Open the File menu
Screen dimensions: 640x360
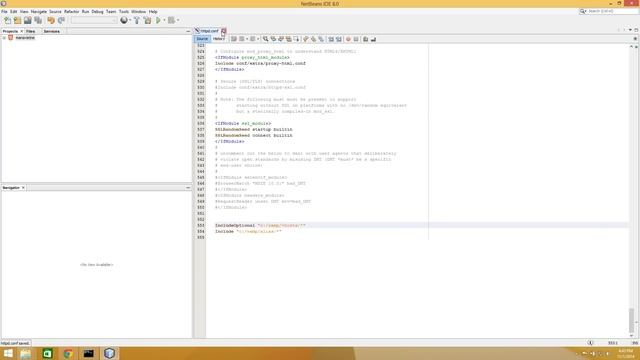[4, 11]
